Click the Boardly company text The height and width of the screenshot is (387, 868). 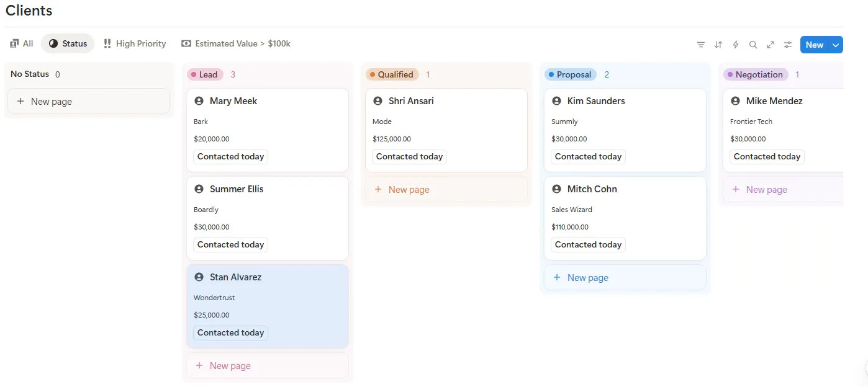click(x=206, y=210)
